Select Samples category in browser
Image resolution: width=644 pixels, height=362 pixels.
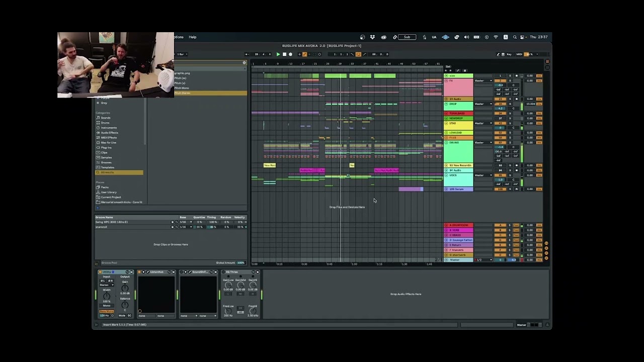point(106,157)
